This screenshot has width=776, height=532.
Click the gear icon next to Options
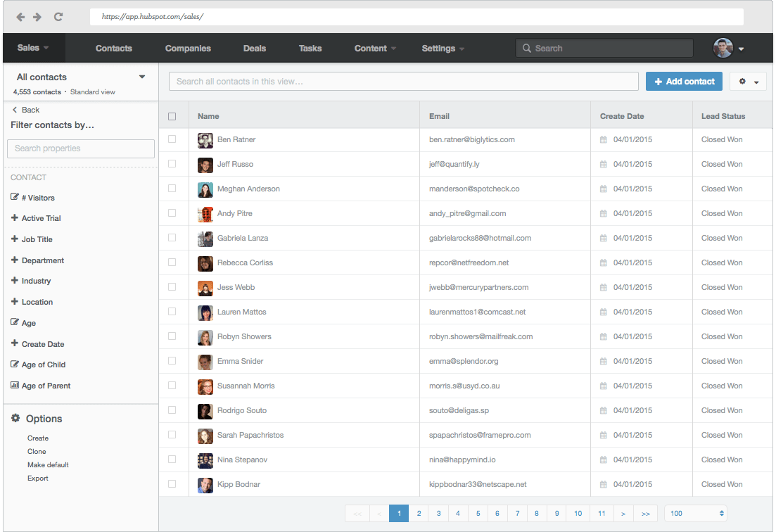(14, 418)
